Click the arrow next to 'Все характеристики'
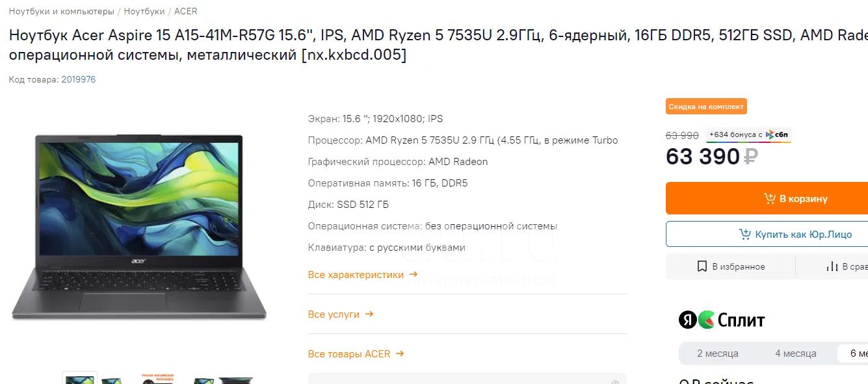The height and width of the screenshot is (384, 868). 413,274
